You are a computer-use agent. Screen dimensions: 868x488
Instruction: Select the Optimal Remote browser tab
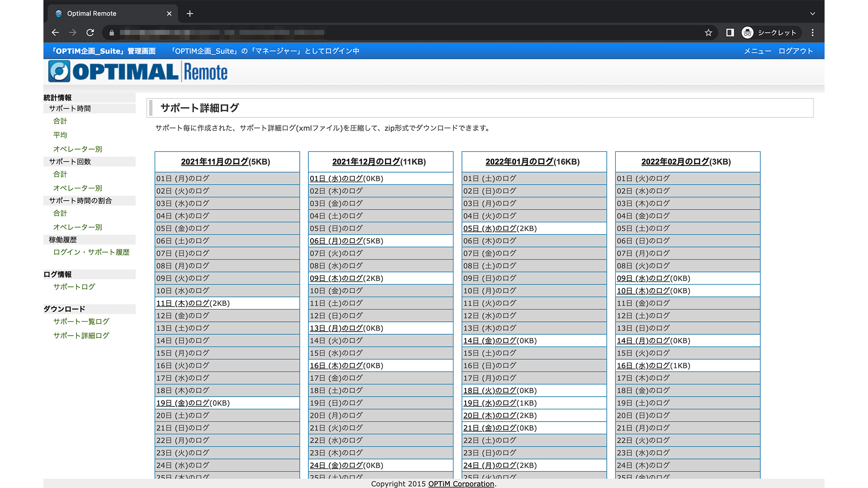click(113, 14)
